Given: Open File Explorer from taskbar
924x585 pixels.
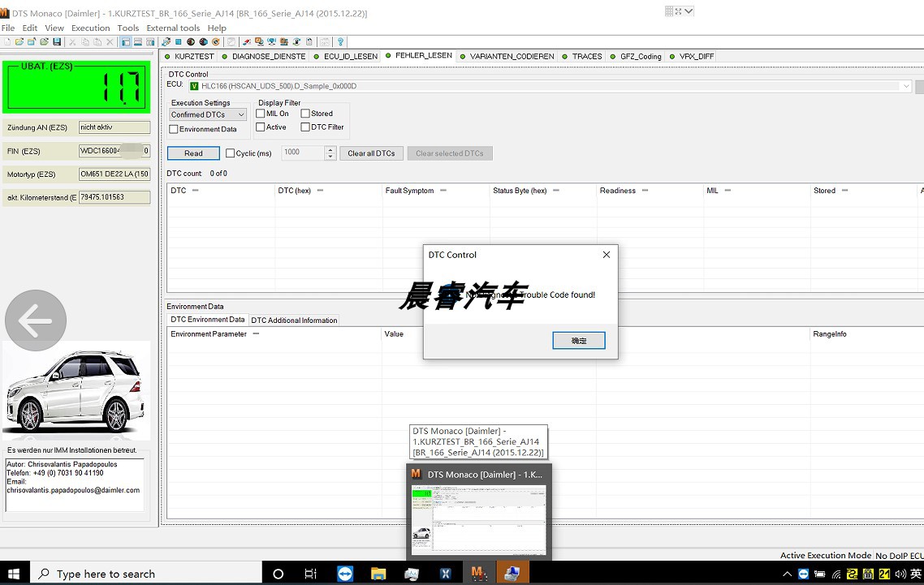Looking at the screenshot, I should (378, 573).
